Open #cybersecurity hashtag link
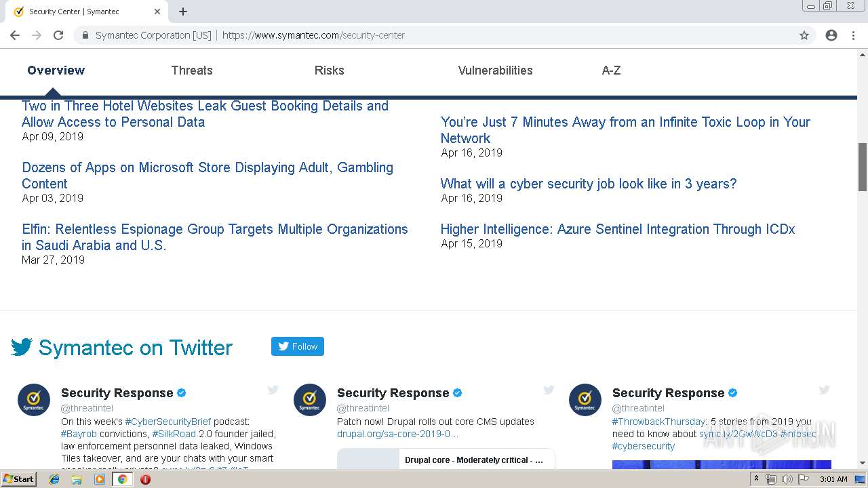Viewport: 868px width, 488px height. click(644, 446)
